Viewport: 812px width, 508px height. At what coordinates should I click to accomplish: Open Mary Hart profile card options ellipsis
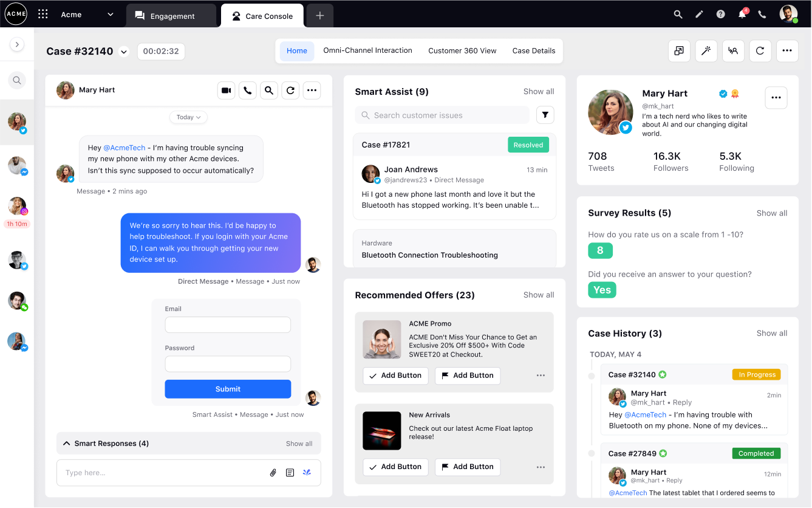tap(776, 98)
